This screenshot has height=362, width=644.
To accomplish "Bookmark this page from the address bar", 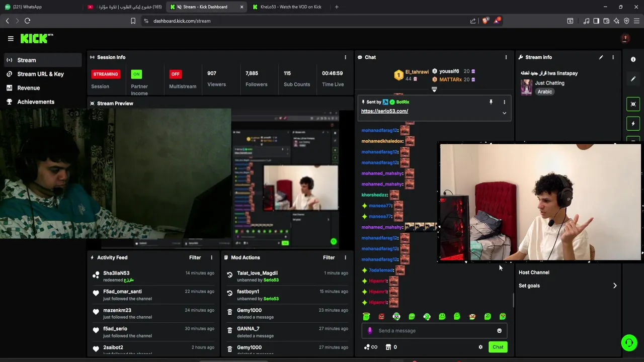I will click(x=133, y=21).
